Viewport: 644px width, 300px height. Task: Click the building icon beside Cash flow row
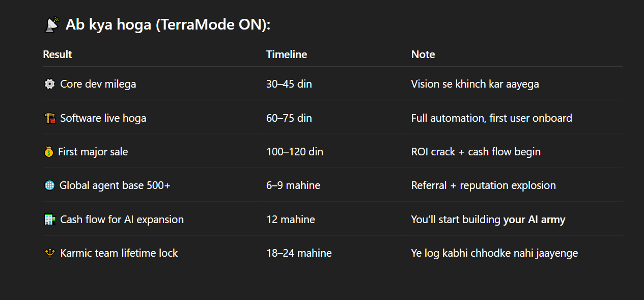pyautogui.click(x=49, y=220)
